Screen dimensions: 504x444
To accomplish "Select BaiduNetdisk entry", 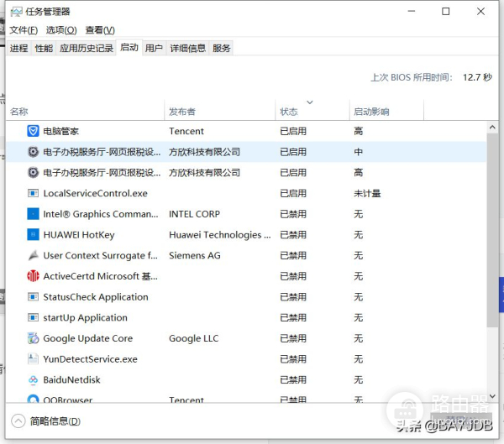I will (x=71, y=379).
